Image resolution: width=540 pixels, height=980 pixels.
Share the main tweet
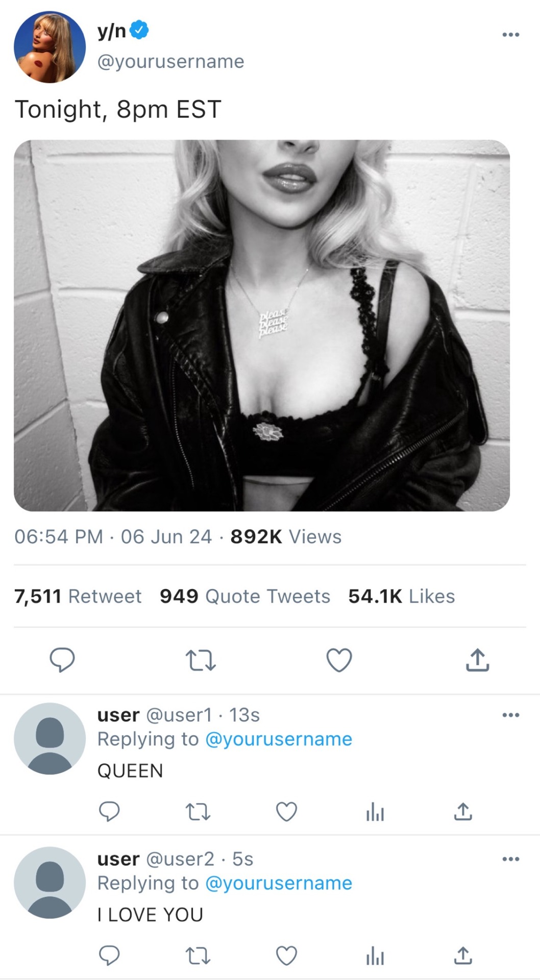click(x=477, y=659)
